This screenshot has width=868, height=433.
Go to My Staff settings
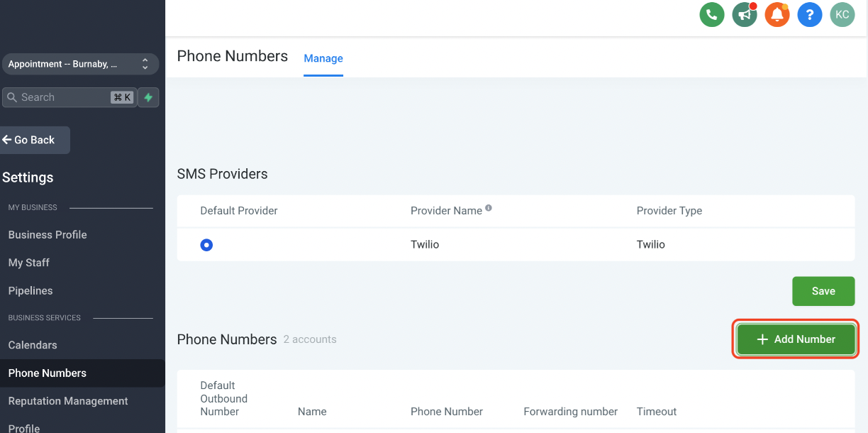(29, 263)
